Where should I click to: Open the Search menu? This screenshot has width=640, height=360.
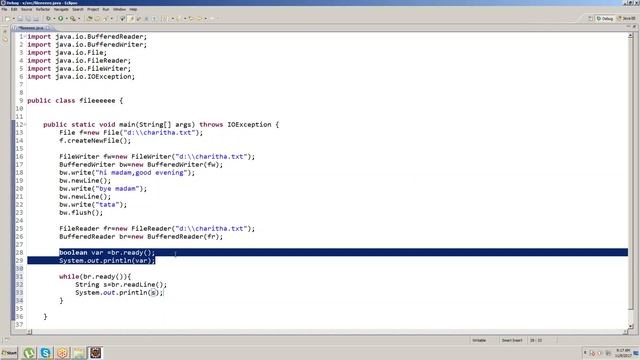[78, 9]
